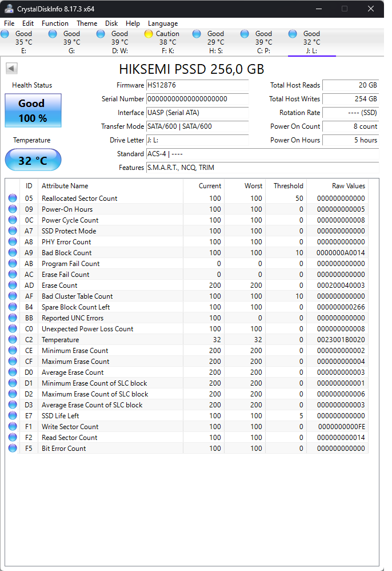392x571 pixels.
Task: Click status orb for Bad Cluster Table Count
Action: tap(13, 296)
